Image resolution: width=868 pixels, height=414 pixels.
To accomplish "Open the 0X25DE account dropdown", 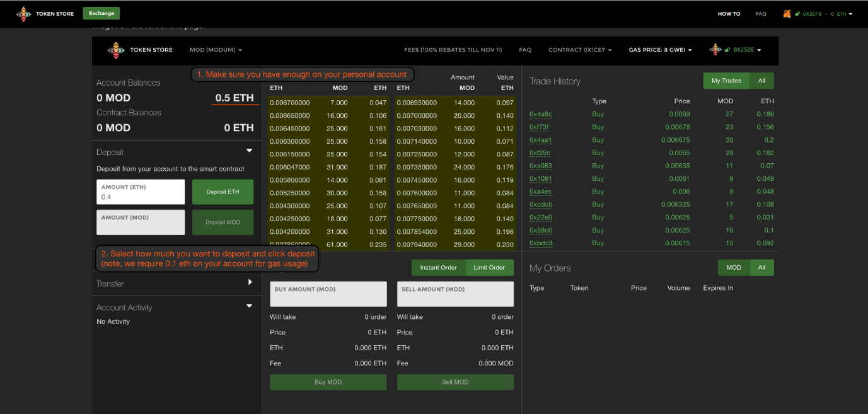I will [748, 50].
